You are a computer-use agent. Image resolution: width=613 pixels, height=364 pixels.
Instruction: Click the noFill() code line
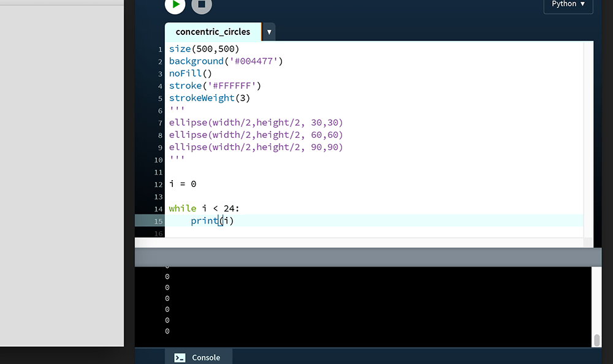point(191,74)
